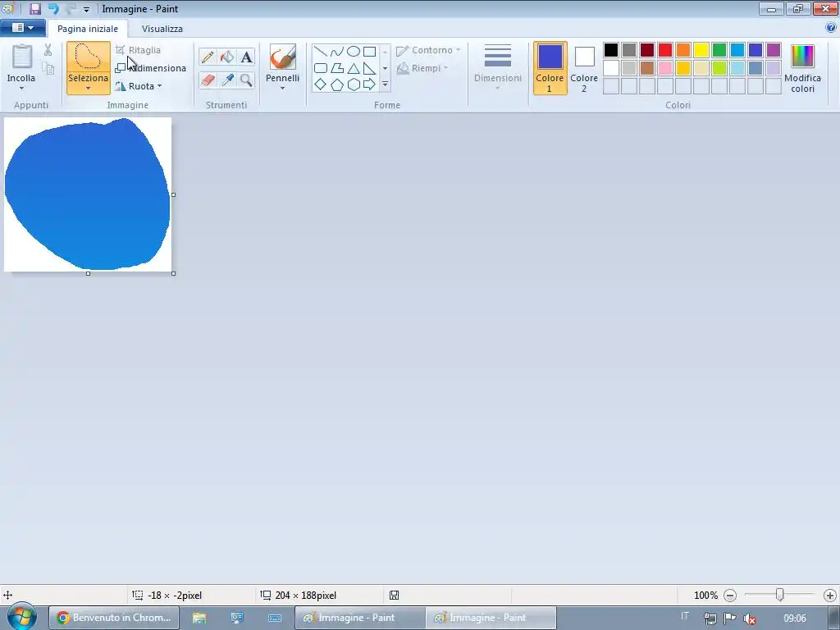Click the Ridimensiona resize button
840x630 pixels.
point(151,68)
